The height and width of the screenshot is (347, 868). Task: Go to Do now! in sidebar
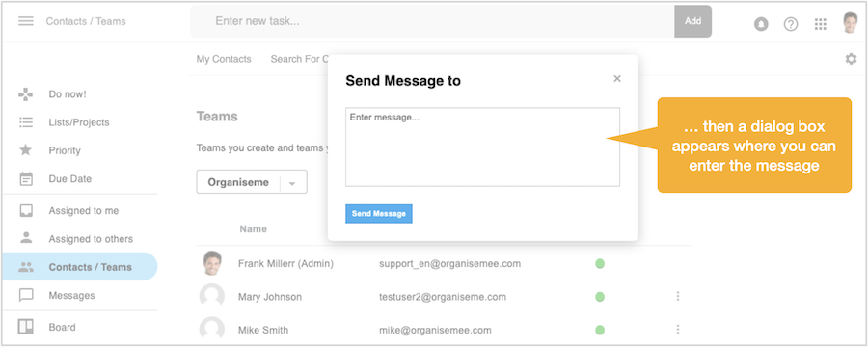pos(68,94)
